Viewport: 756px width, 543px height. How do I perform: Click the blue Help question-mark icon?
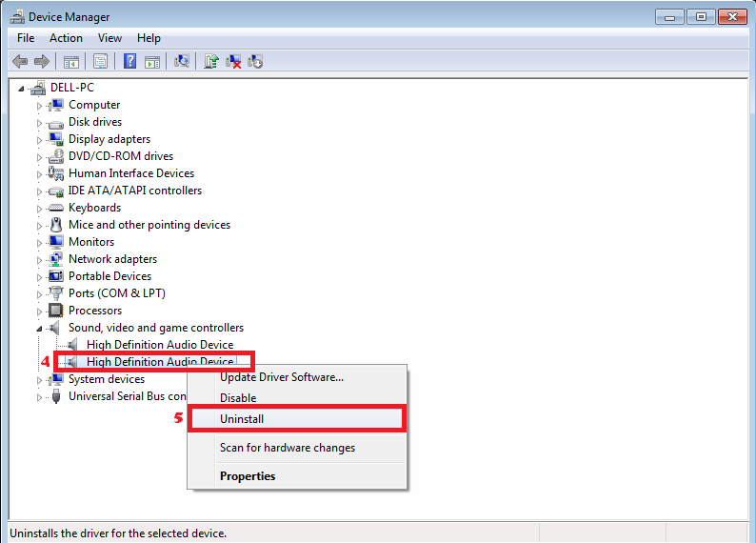tap(129, 61)
